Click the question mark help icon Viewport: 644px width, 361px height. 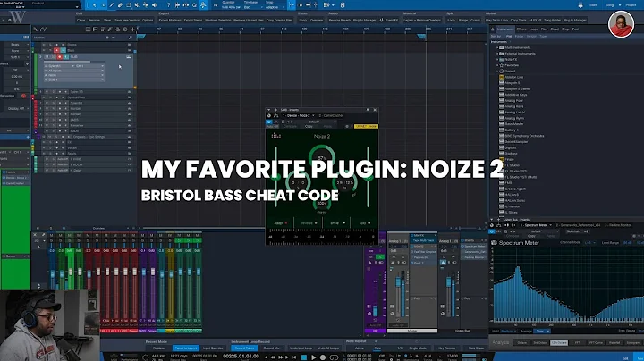coord(168,5)
